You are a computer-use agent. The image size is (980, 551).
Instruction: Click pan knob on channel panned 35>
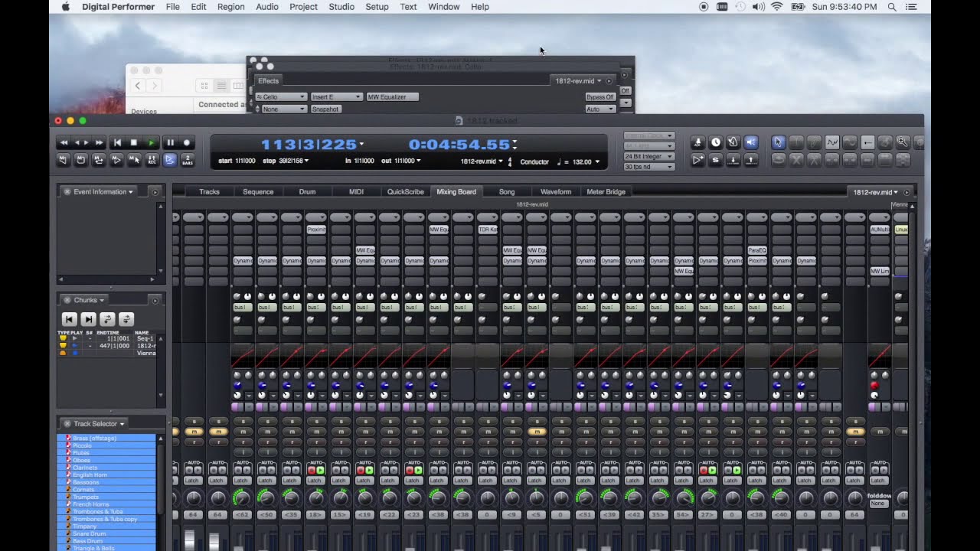[x=659, y=498]
